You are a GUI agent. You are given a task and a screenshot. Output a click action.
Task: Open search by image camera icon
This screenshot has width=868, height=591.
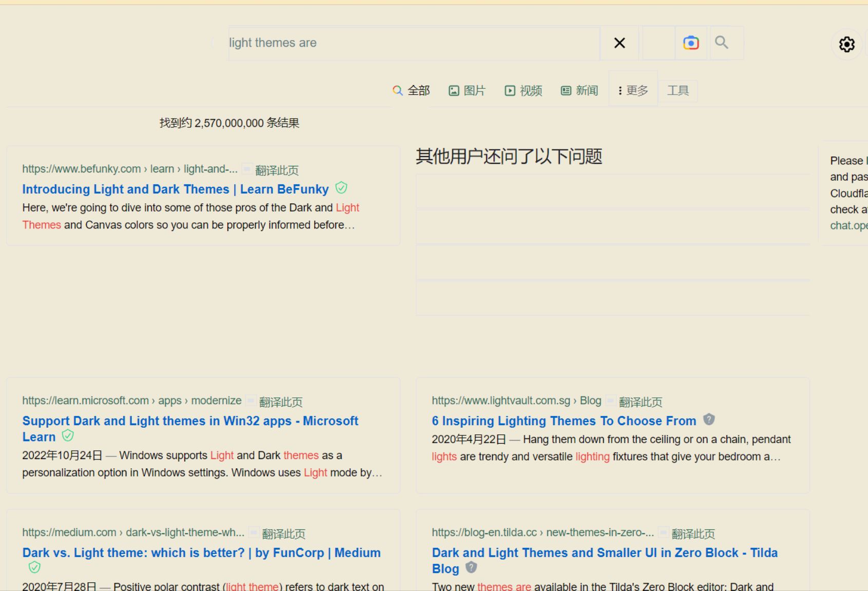[691, 43]
